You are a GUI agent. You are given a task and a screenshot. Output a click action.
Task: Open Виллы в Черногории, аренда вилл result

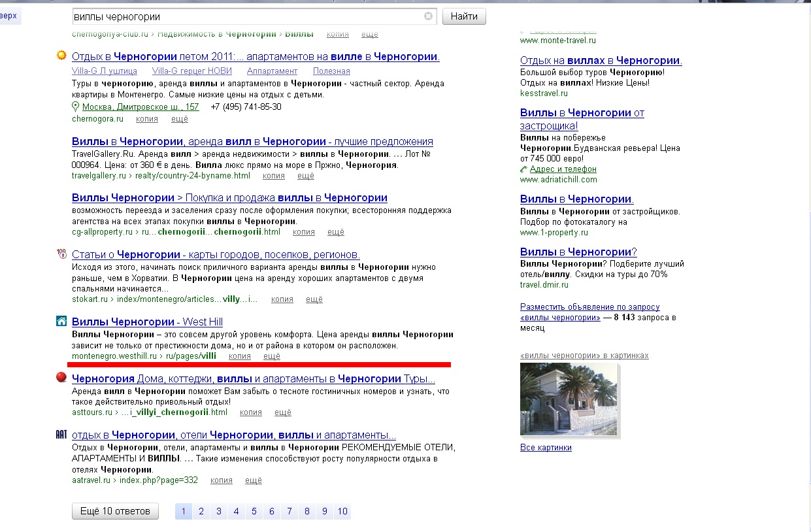coord(252,142)
